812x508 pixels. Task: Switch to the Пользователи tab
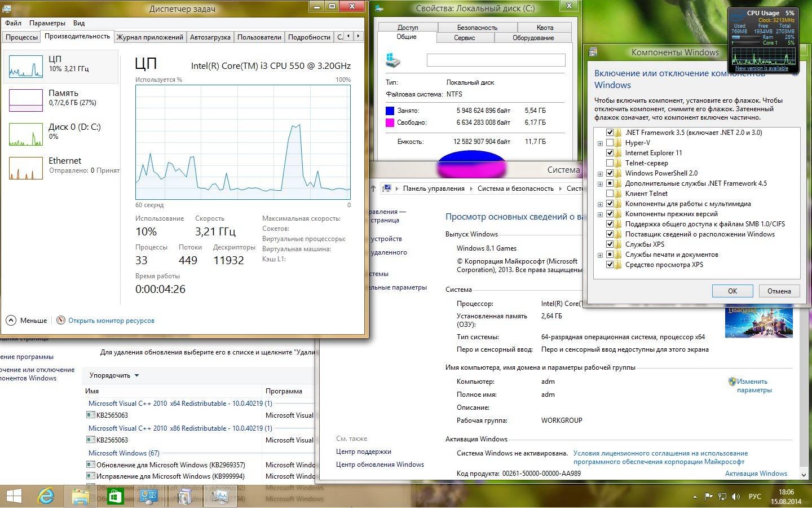tap(259, 37)
